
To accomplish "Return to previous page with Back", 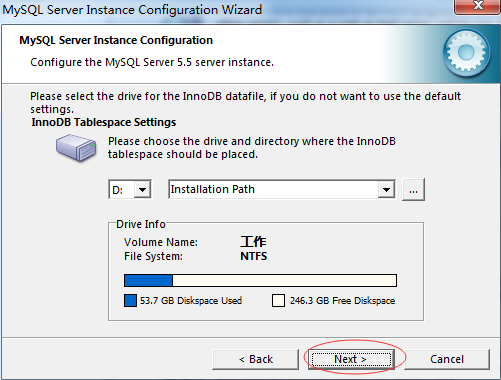I will click(x=255, y=359).
